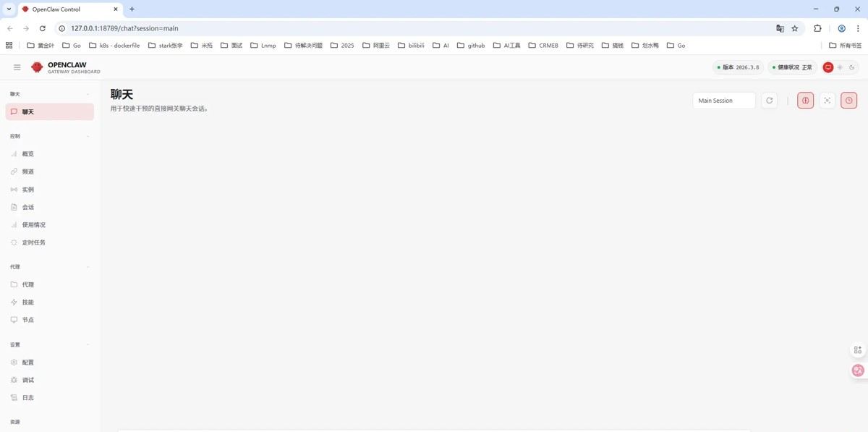The image size is (868, 432).
Task: Collapse the 设置 sidebar section
Action: (50, 344)
